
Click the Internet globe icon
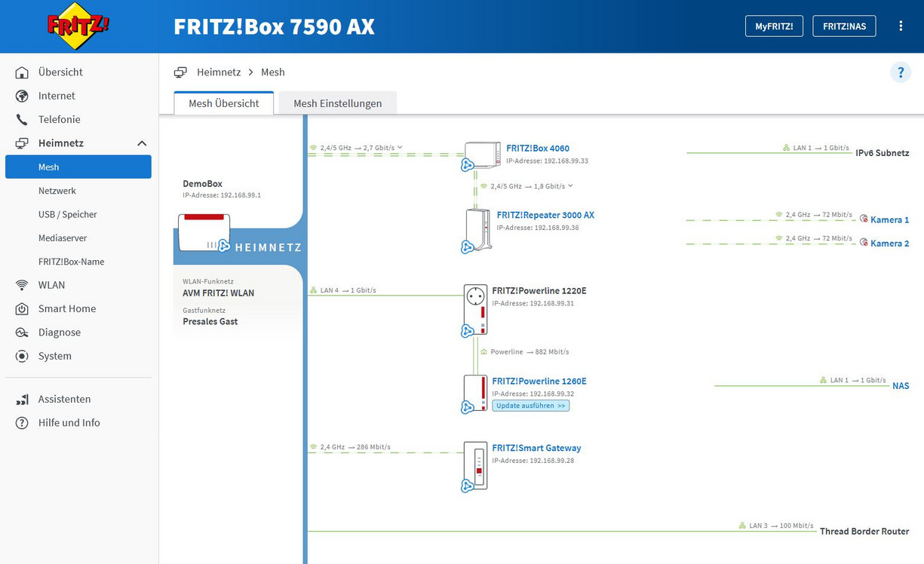[22, 96]
